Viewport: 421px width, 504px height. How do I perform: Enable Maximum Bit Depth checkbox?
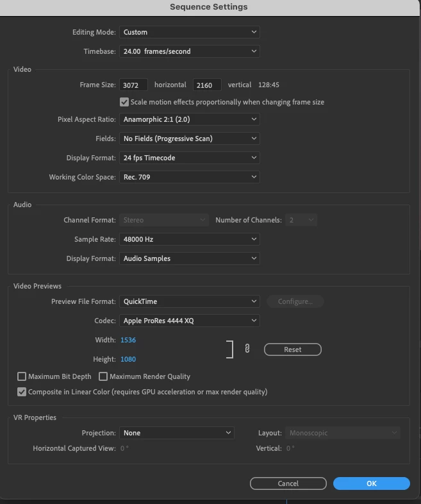pos(22,376)
